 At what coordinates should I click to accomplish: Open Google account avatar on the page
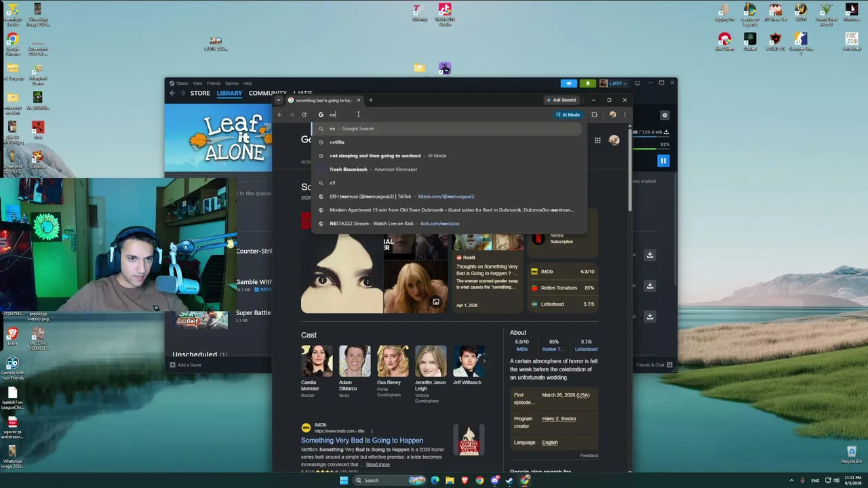click(x=614, y=140)
